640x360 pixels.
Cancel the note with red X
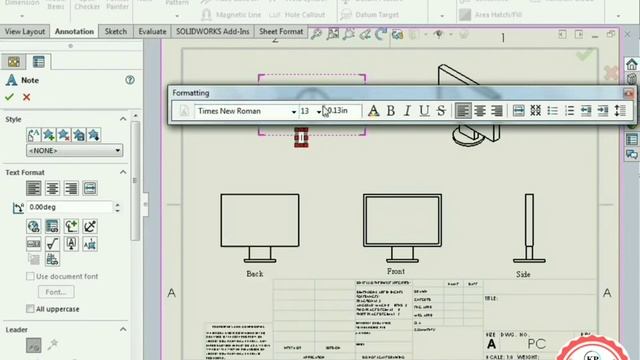click(27, 97)
